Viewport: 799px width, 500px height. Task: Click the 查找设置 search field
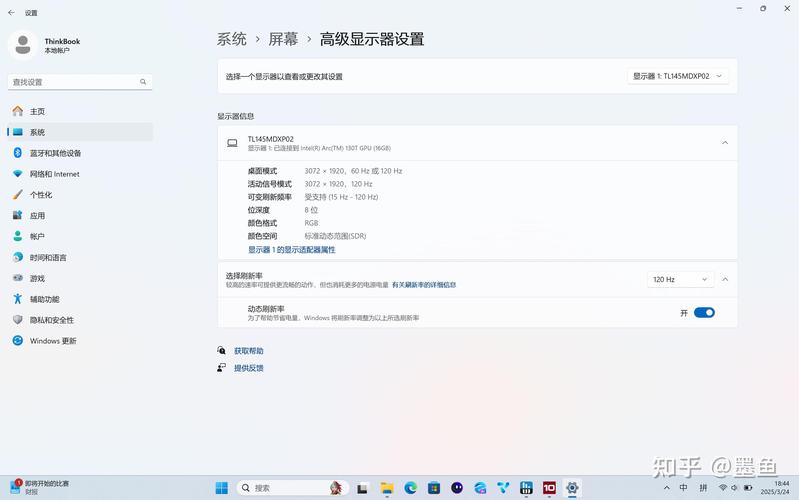[x=80, y=82]
